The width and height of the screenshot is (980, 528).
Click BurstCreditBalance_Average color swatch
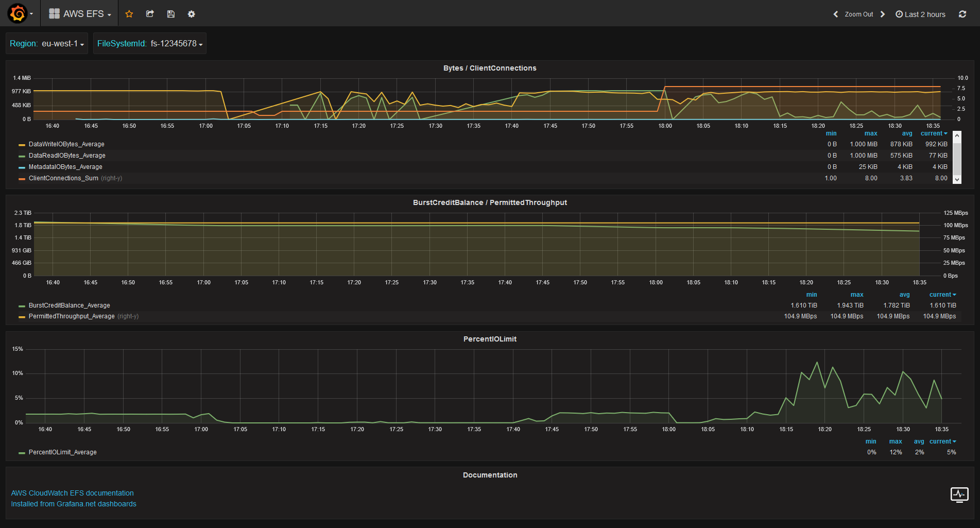[x=22, y=306]
